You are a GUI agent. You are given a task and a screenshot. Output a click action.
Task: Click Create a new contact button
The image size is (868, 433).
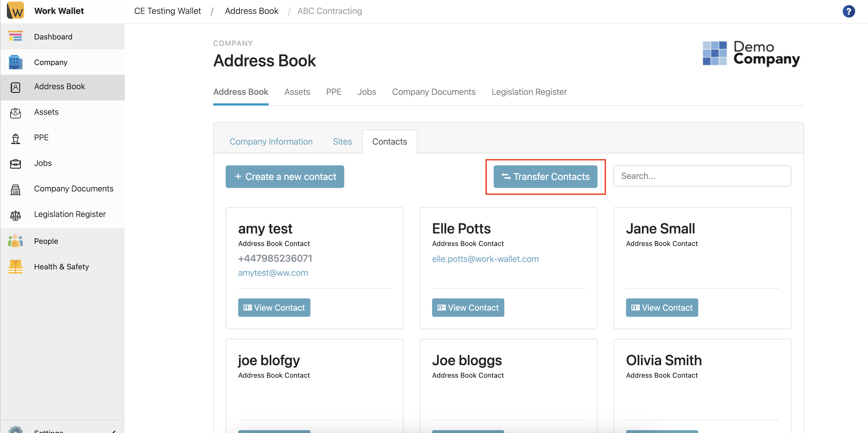click(285, 177)
